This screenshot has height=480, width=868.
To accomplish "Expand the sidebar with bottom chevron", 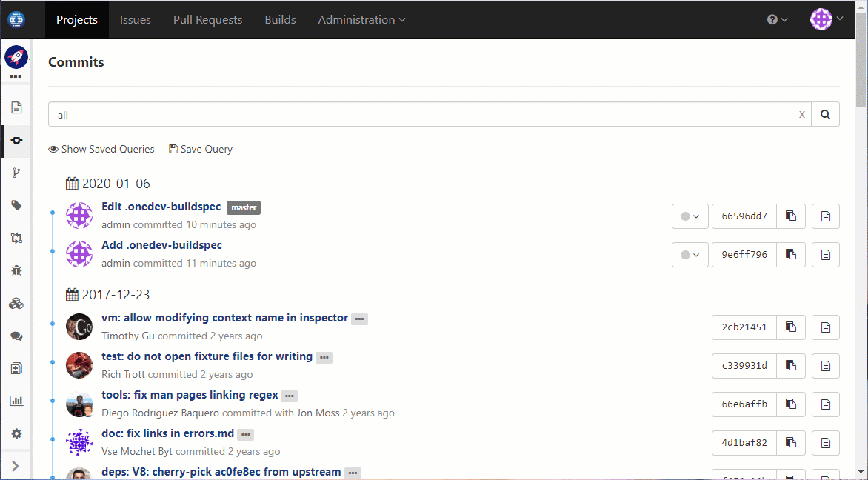I will [x=16, y=466].
